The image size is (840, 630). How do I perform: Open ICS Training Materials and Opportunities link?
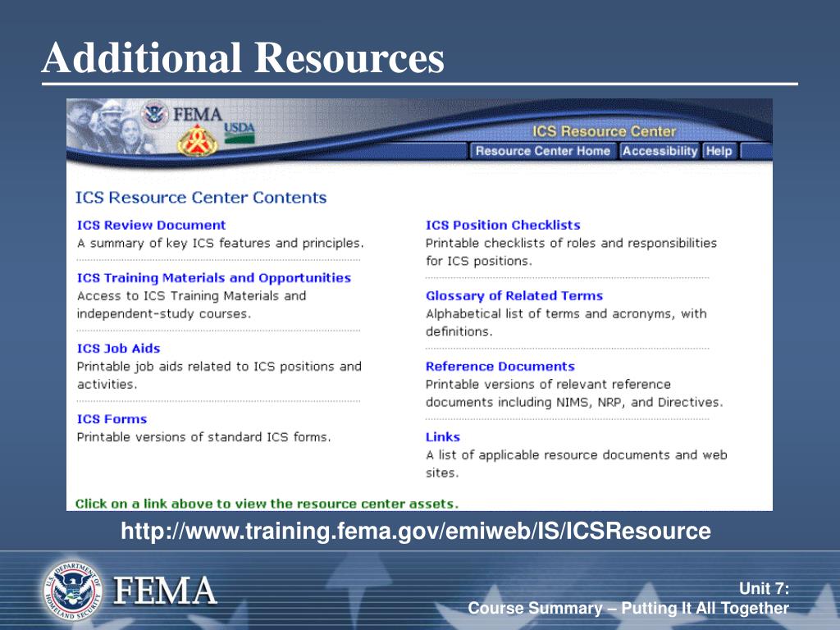pyautogui.click(x=214, y=278)
